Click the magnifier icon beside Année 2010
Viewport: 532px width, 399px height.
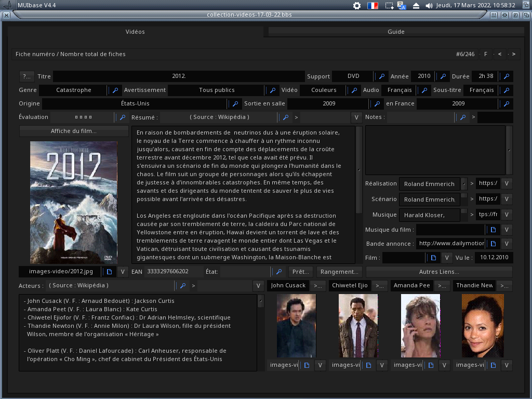tap(443, 76)
